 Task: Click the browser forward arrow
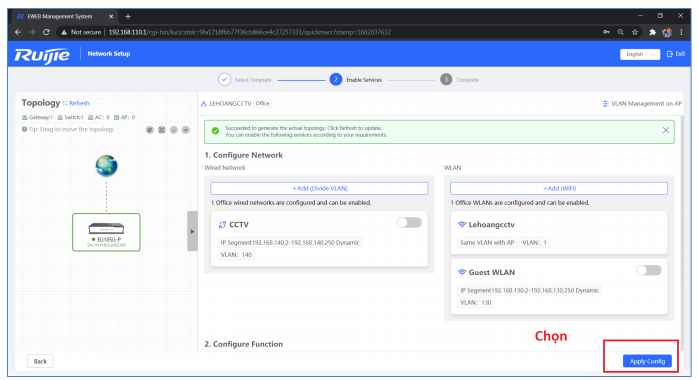(x=32, y=32)
